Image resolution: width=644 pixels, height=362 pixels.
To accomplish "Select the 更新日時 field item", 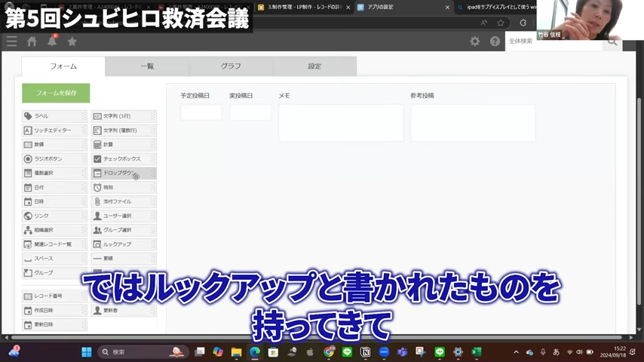I will [54, 324].
